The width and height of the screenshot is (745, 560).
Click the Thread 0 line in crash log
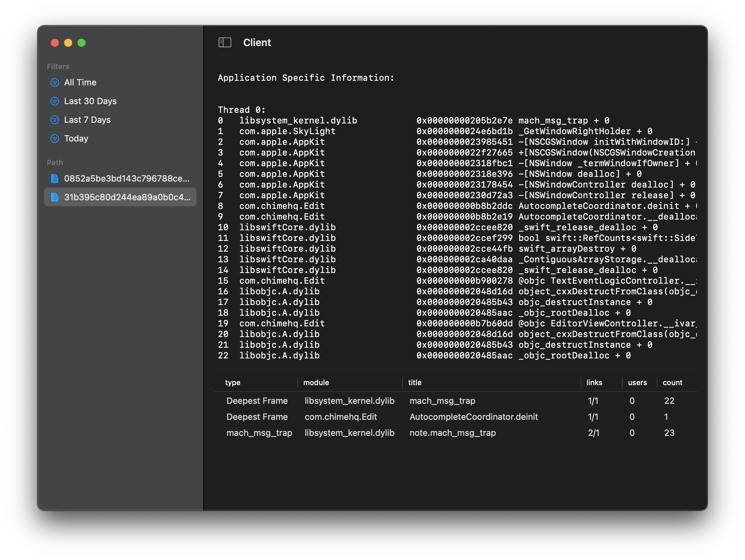pos(242,110)
